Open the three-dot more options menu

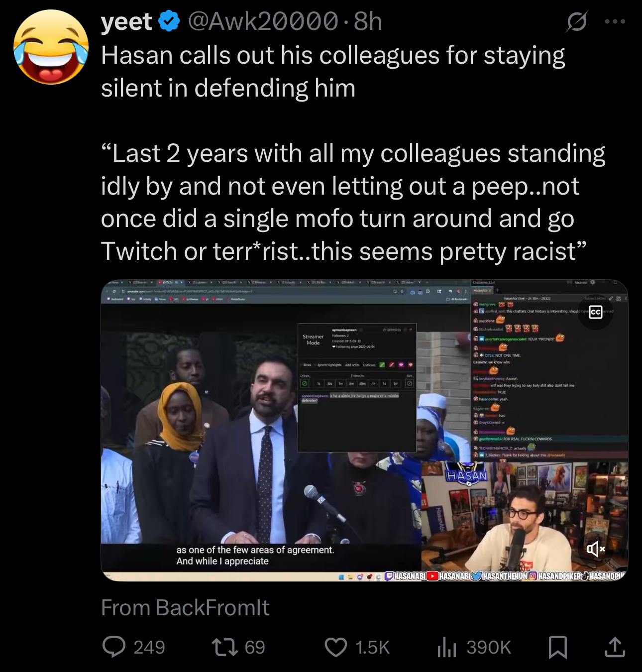tap(615, 22)
